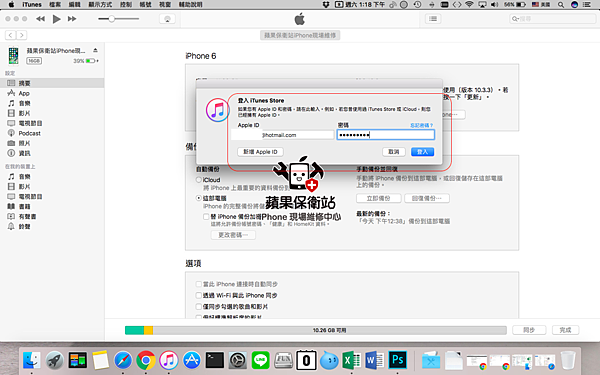This screenshot has height=375, width=600.
Task: Click the 立即備份 Back Up Now button
Action: [378, 198]
